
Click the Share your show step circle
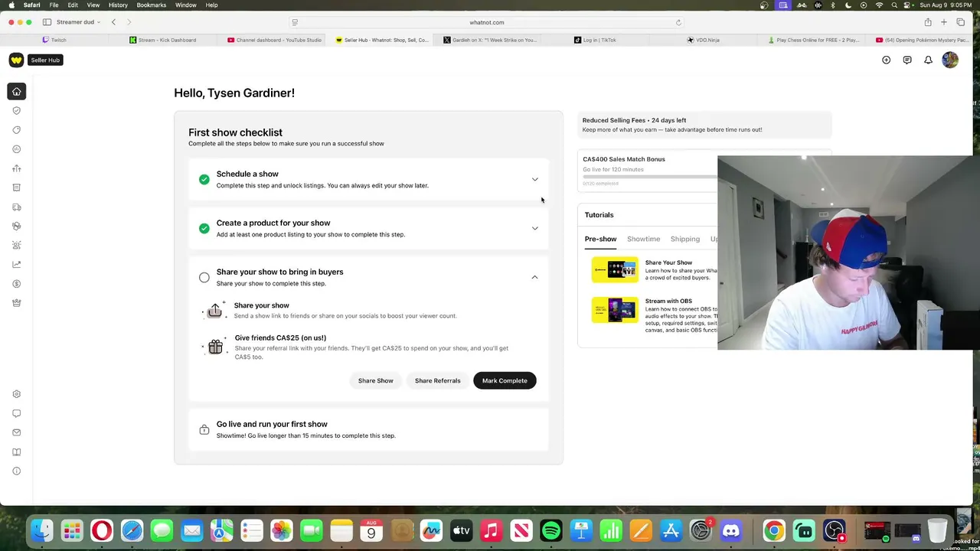[204, 277]
